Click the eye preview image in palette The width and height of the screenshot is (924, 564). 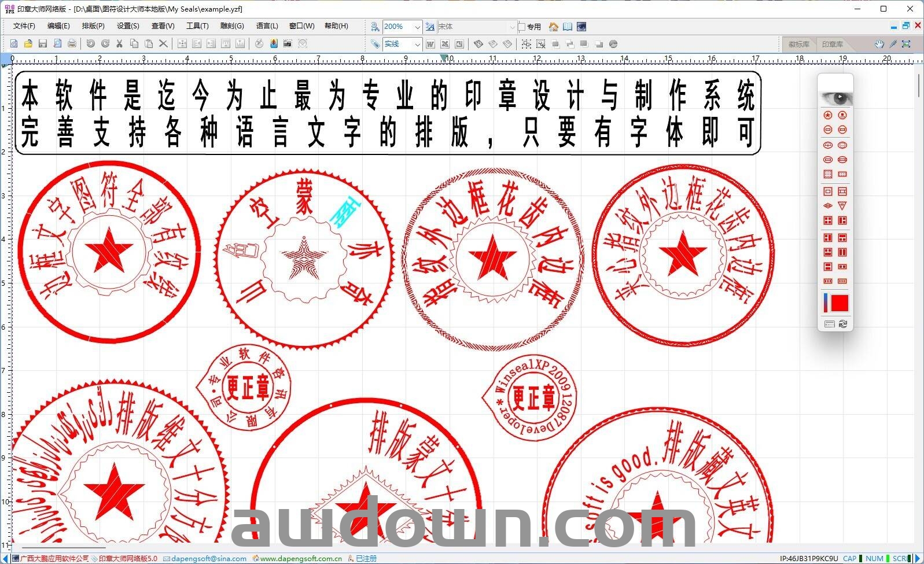click(x=835, y=98)
